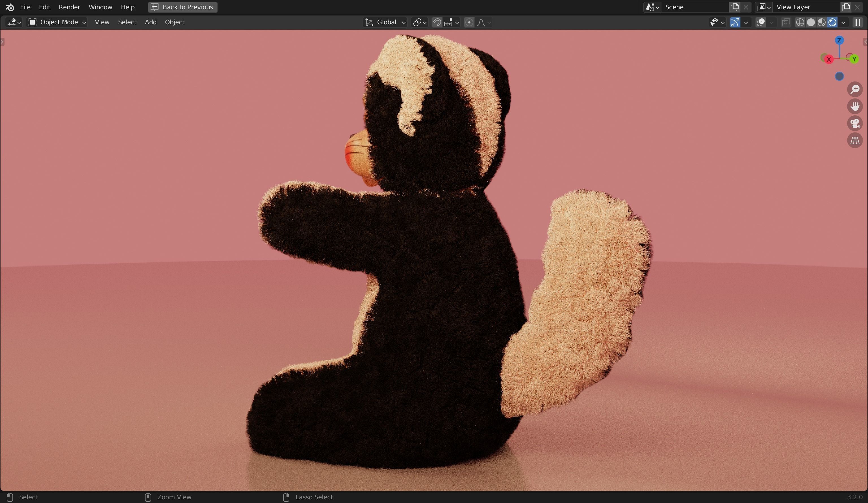The image size is (868, 503).
Task: Pan the viewport with the hand gizmo
Action: pyautogui.click(x=855, y=106)
